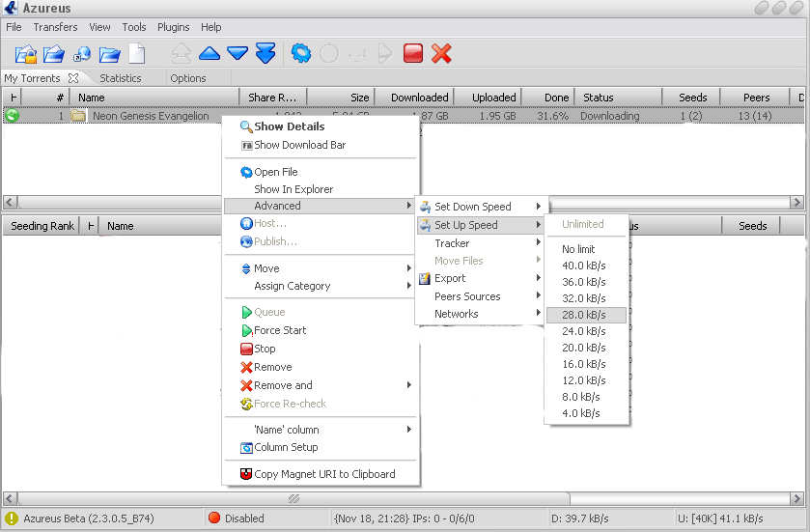
Task: Expand the Move submenu
Action: [x=321, y=268]
